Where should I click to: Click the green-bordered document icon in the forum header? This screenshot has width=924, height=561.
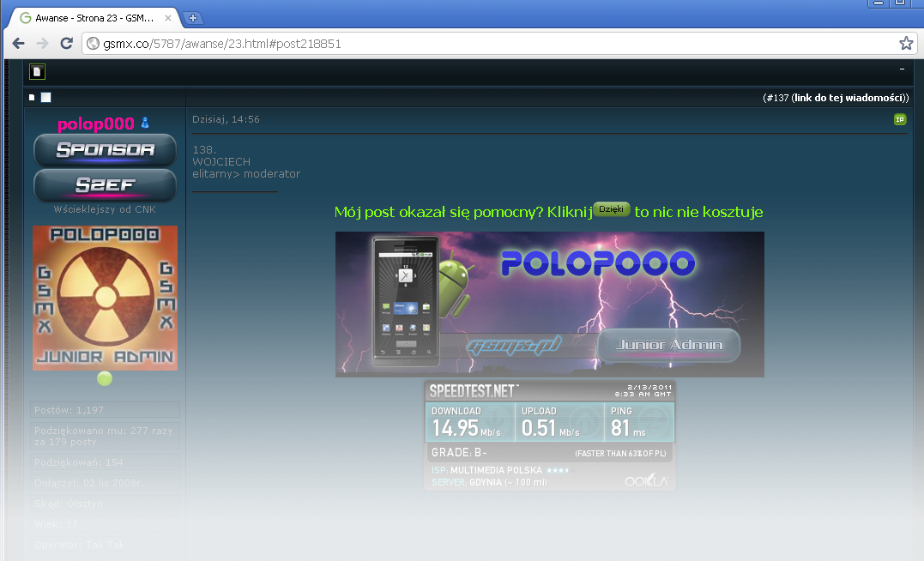click(x=37, y=71)
